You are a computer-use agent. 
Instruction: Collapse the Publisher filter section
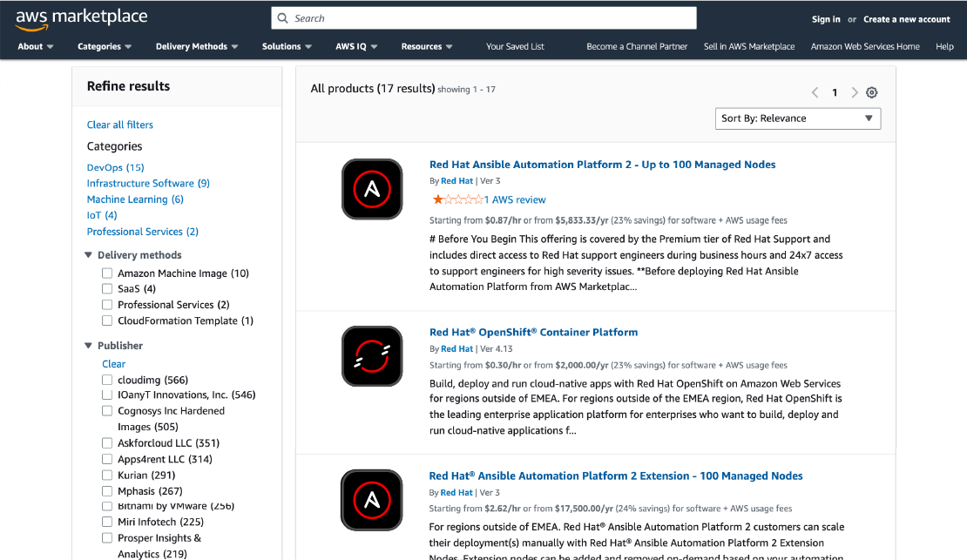point(88,345)
